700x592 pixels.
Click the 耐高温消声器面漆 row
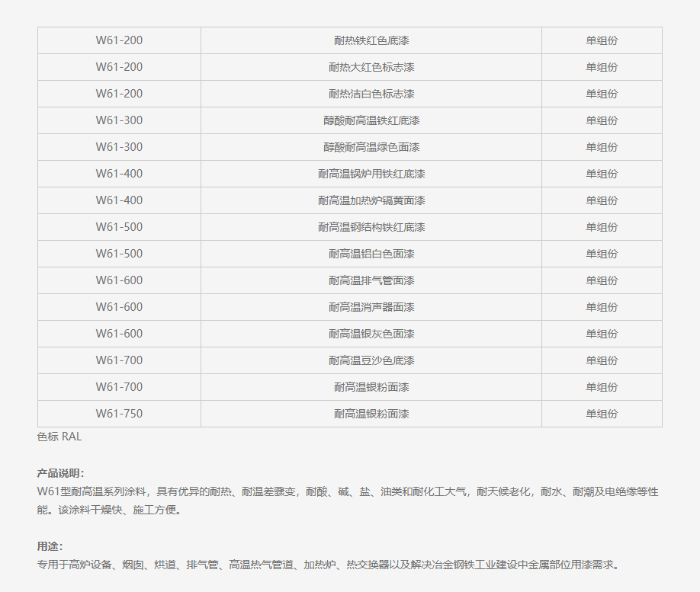tap(370, 306)
